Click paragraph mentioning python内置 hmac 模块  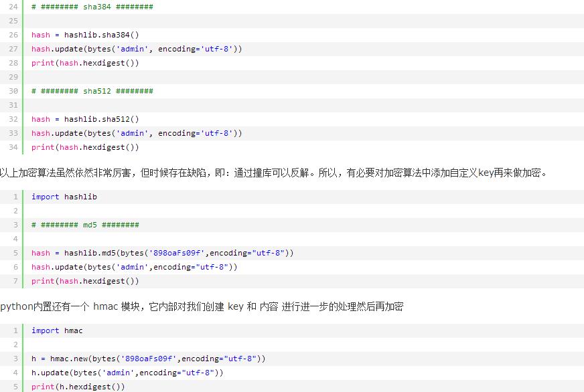pyautogui.click(x=202, y=306)
